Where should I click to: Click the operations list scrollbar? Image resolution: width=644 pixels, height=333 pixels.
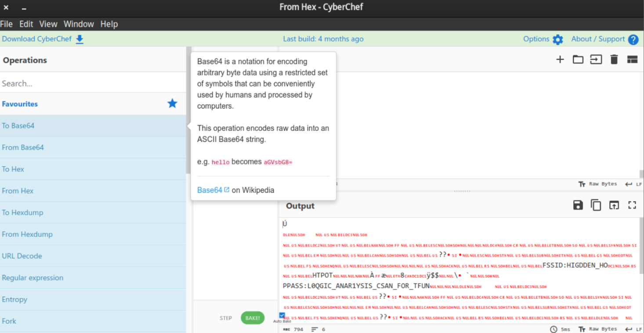pos(188,110)
